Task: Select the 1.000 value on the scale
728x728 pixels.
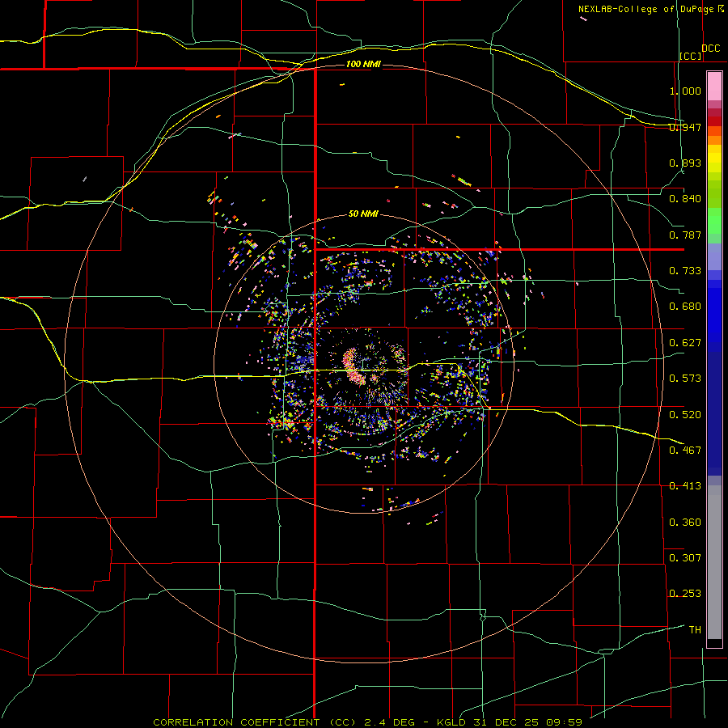Action: coord(685,91)
